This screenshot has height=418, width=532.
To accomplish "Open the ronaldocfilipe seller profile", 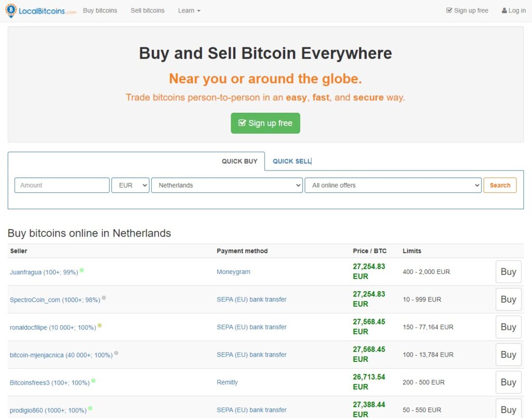I will [53, 328].
